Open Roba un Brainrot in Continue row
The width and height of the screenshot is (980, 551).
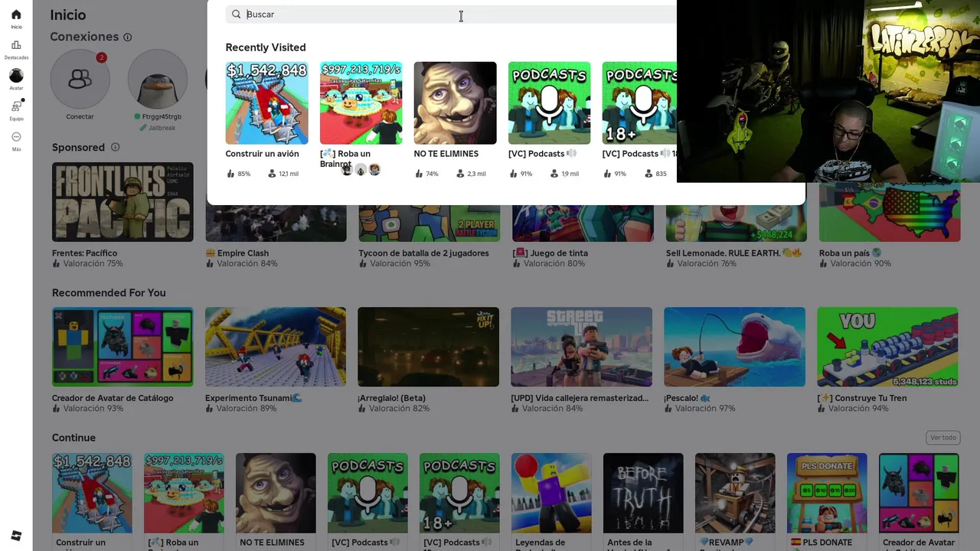tap(184, 493)
